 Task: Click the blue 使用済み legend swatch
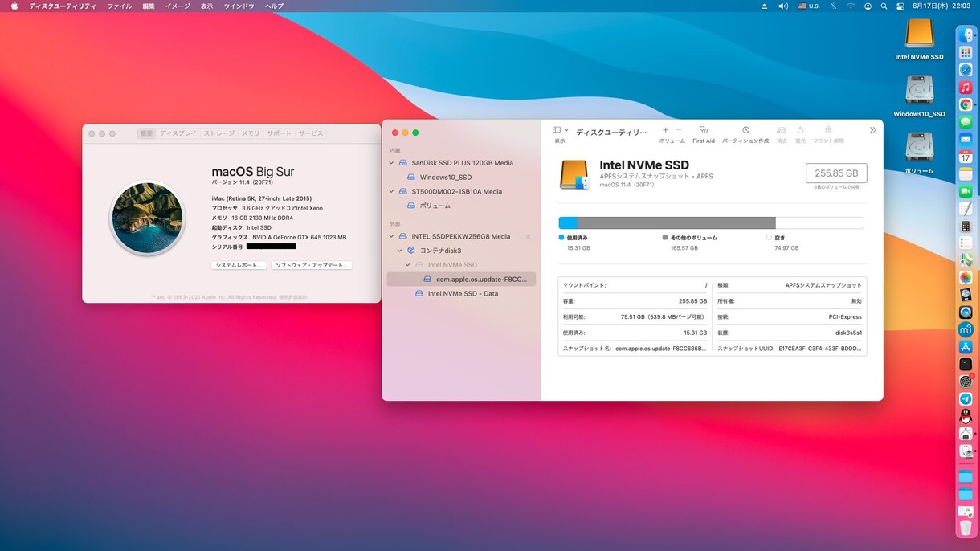coord(561,238)
